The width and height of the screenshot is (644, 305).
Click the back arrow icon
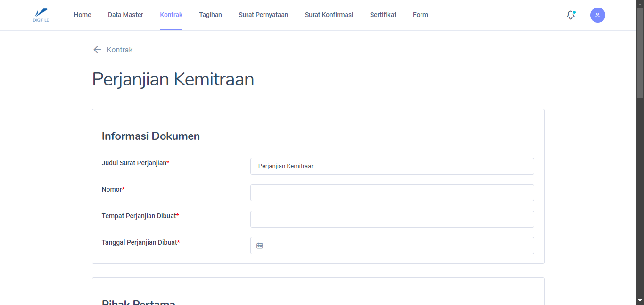tap(97, 50)
